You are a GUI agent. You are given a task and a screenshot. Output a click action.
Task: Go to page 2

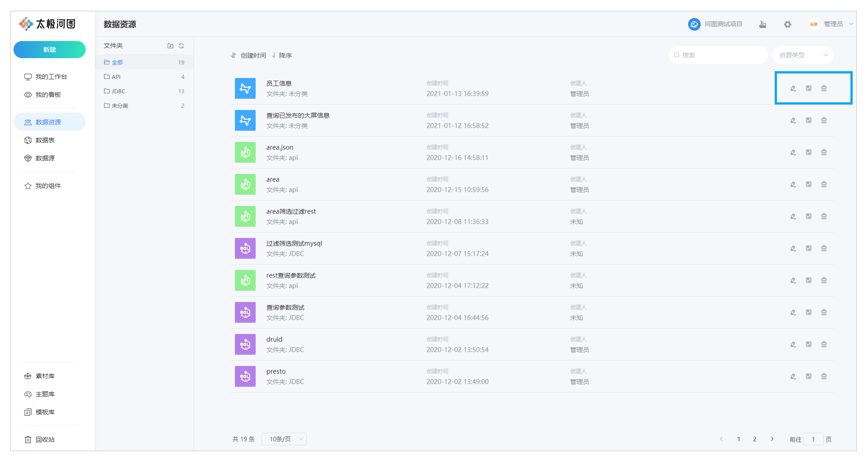tap(755, 439)
